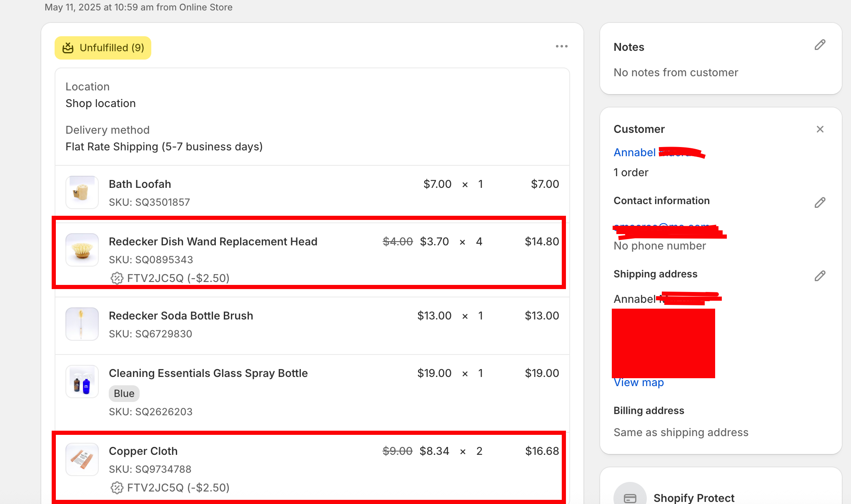
Task: Select the Blue variant tag
Action: pyautogui.click(x=124, y=394)
